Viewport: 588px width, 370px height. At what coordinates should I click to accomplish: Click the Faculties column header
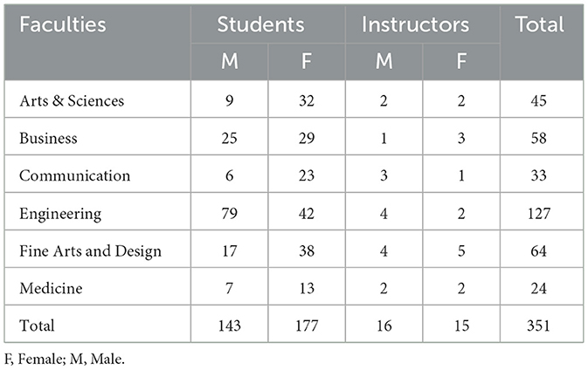[x=56, y=24]
